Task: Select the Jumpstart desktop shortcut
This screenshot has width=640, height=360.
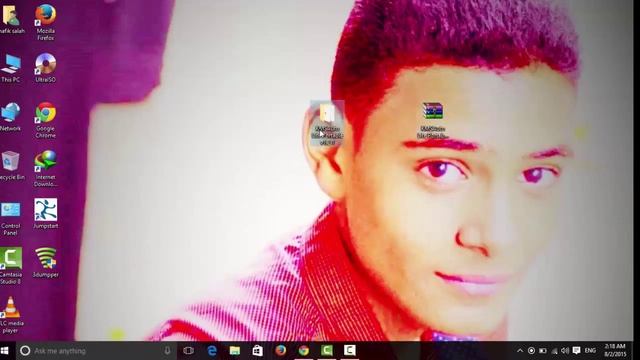Action: (x=46, y=213)
